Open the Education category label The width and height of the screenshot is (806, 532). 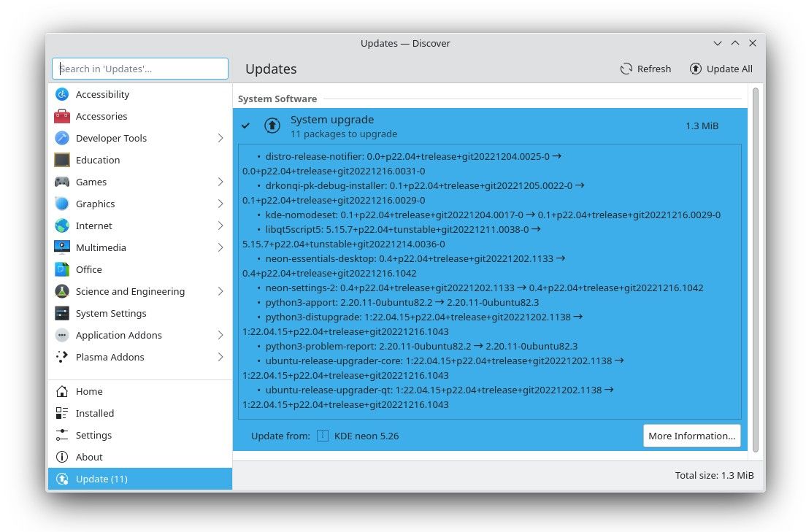(98, 160)
